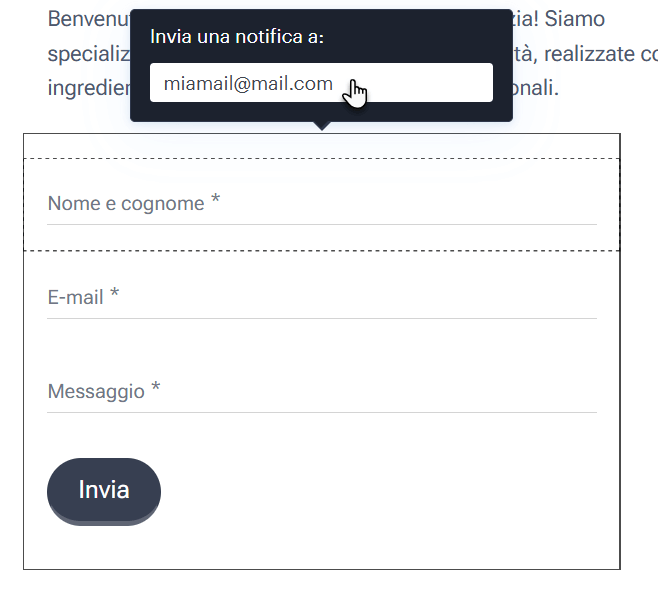Focus the 'Nome e cognome' input field

pos(322,204)
